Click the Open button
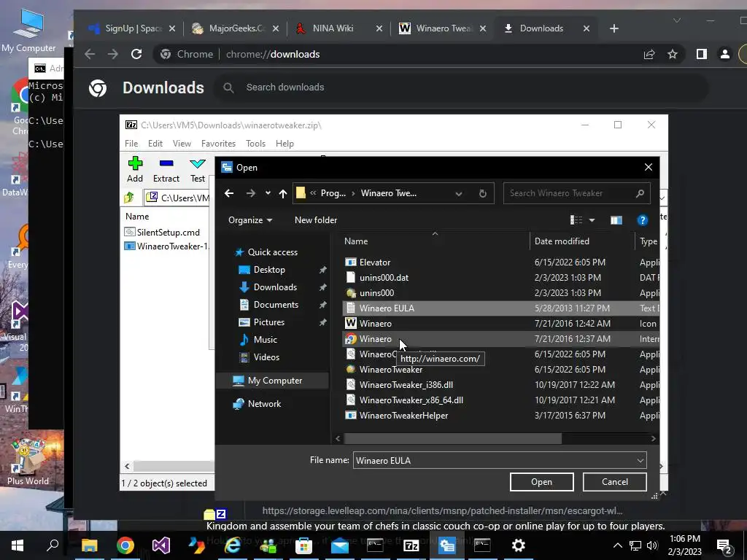Image resolution: width=747 pixels, height=560 pixels. point(542,482)
